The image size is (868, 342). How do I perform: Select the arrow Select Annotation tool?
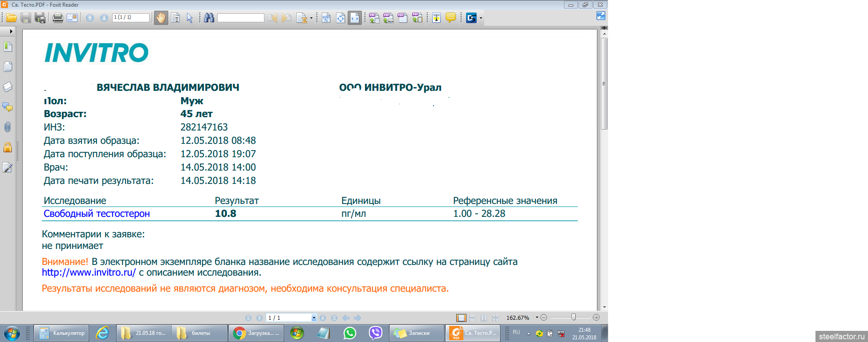pyautogui.click(x=190, y=18)
